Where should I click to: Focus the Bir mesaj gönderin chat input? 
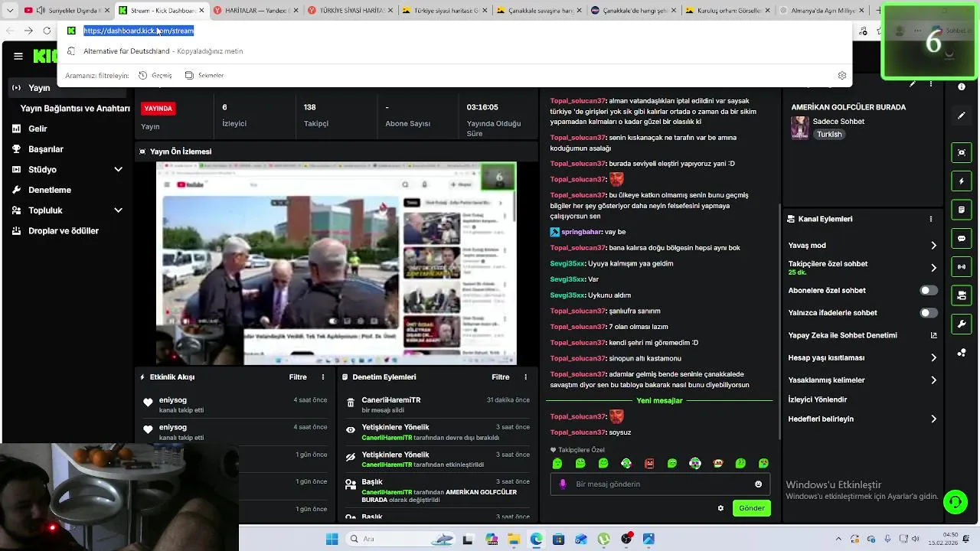tap(660, 484)
